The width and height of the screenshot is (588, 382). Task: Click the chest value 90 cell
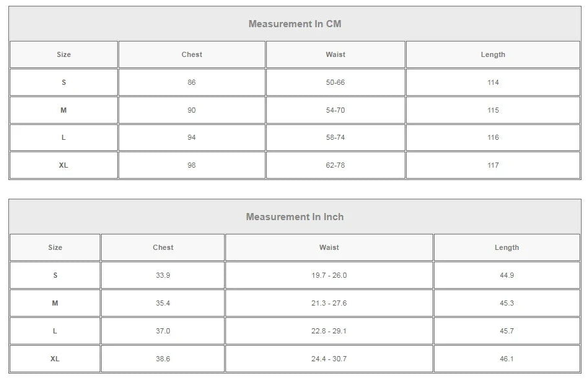[x=192, y=110]
